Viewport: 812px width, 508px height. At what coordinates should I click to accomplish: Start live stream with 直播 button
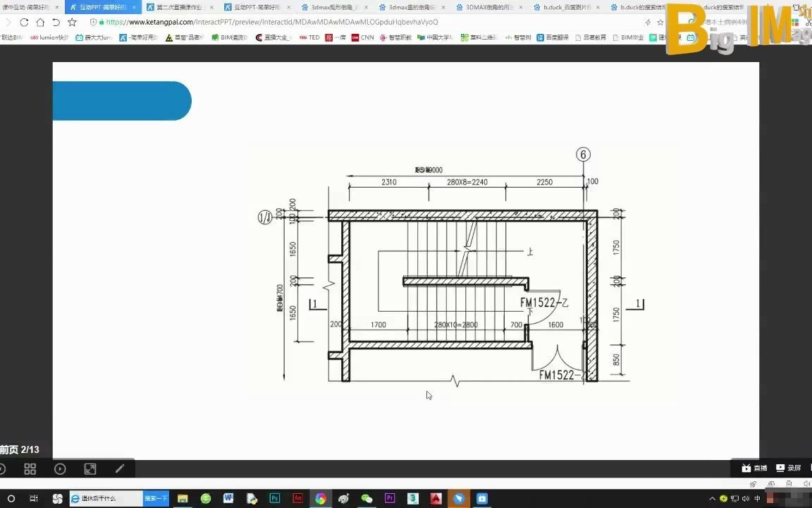point(754,468)
